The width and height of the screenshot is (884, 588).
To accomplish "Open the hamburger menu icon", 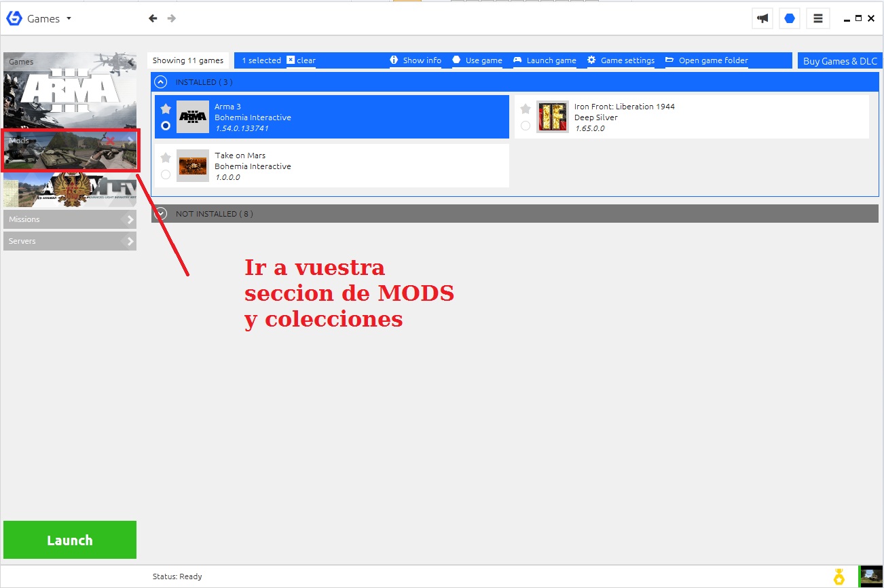I will (x=818, y=19).
